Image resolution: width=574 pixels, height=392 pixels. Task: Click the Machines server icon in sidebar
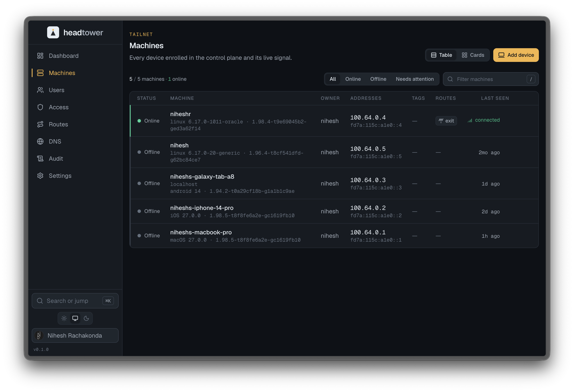40,73
